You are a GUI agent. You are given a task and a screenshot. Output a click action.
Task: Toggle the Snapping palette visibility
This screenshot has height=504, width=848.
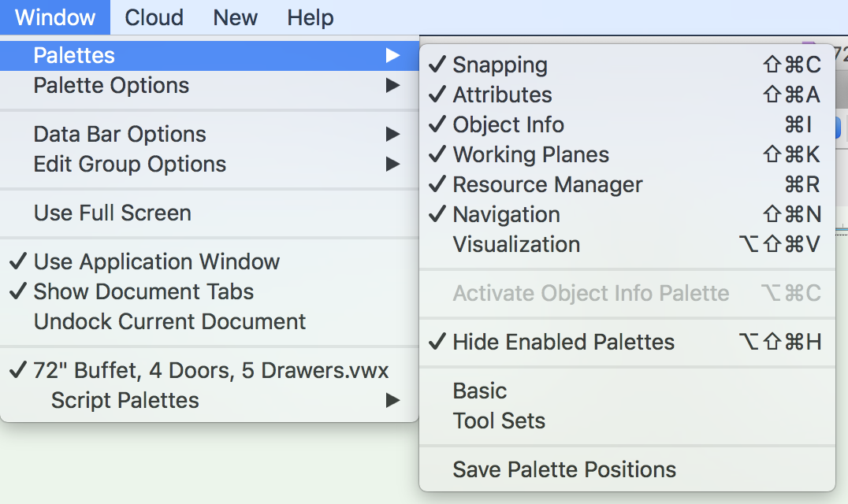pyautogui.click(x=500, y=65)
